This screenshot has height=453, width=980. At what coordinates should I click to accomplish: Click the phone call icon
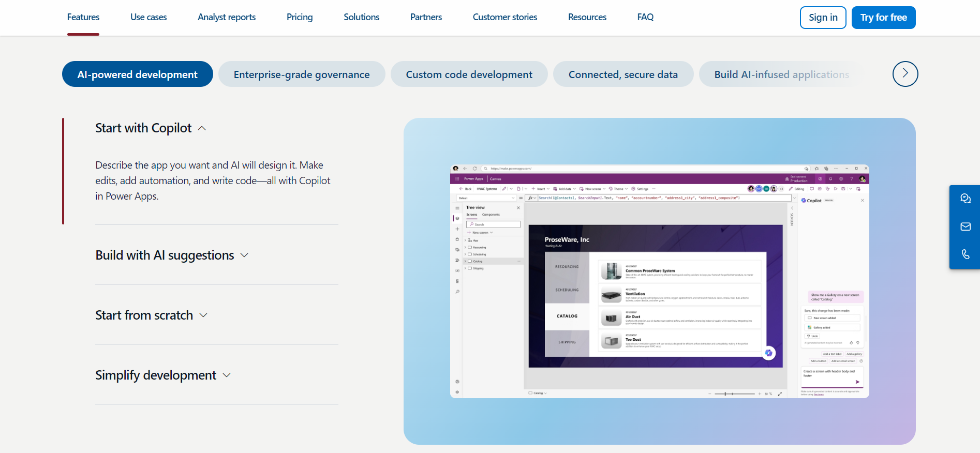click(965, 254)
